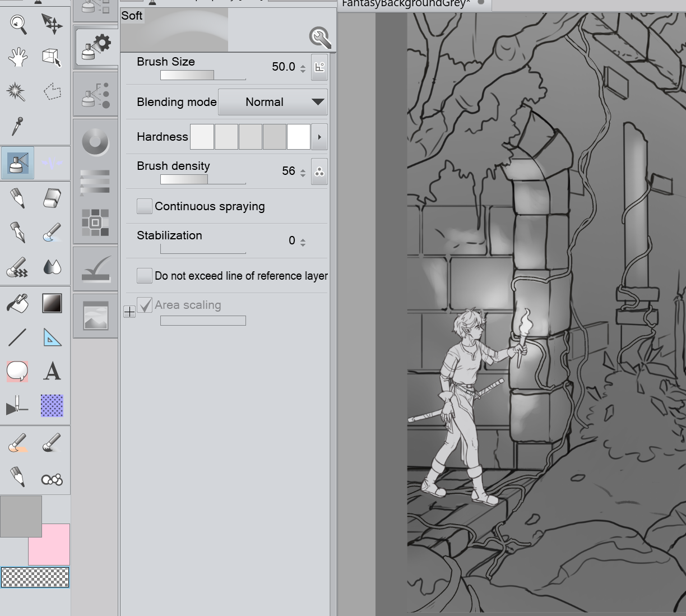The width and height of the screenshot is (686, 616).
Task: Select the Gradient tool
Action: [x=52, y=303]
